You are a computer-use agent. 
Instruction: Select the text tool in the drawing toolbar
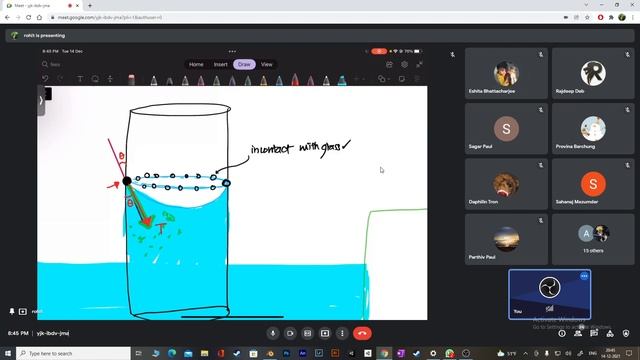tap(80, 79)
